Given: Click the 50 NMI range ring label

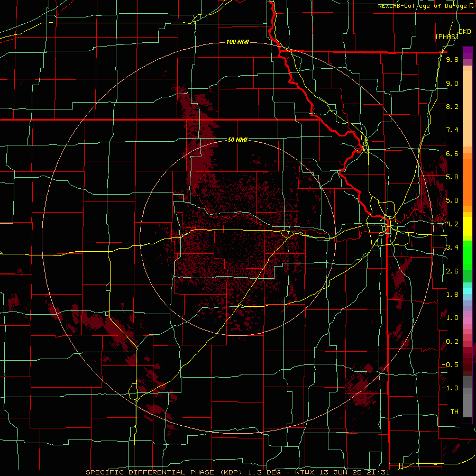Looking at the screenshot, I should coord(237,140).
